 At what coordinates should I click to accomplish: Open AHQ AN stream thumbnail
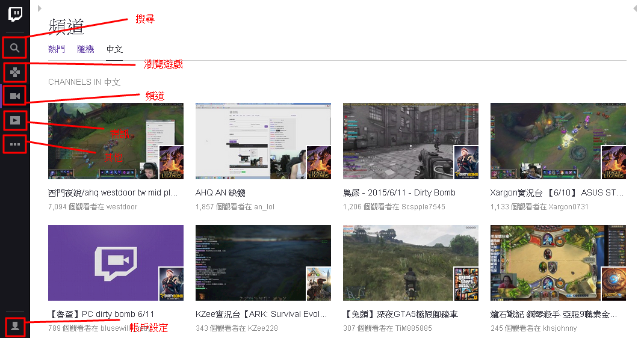263,141
